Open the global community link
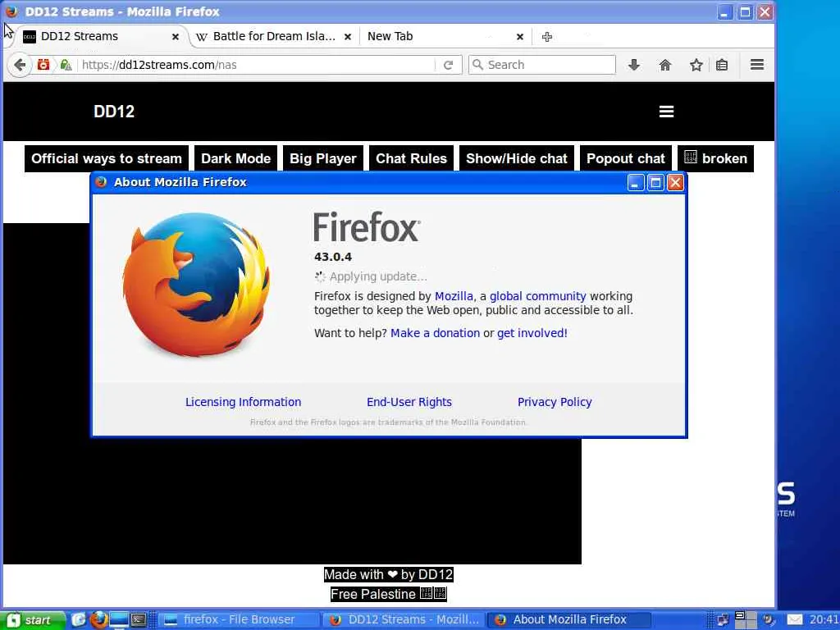The height and width of the screenshot is (630, 840). tap(538, 296)
